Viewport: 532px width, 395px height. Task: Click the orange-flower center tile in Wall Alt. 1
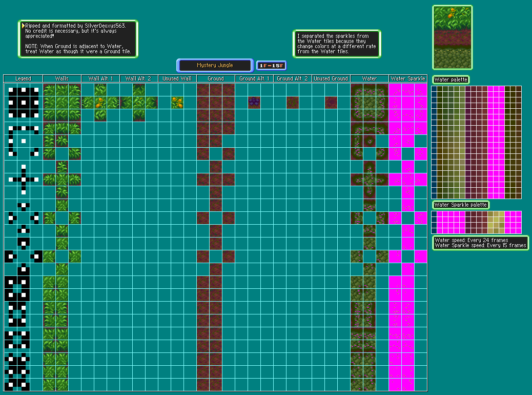tap(100, 103)
